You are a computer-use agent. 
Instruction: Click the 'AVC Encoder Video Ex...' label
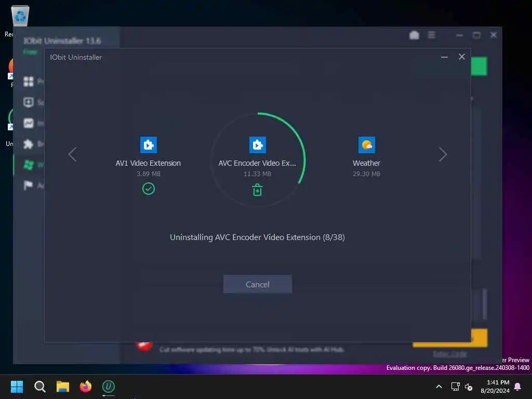pyautogui.click(x=258, y=163)
